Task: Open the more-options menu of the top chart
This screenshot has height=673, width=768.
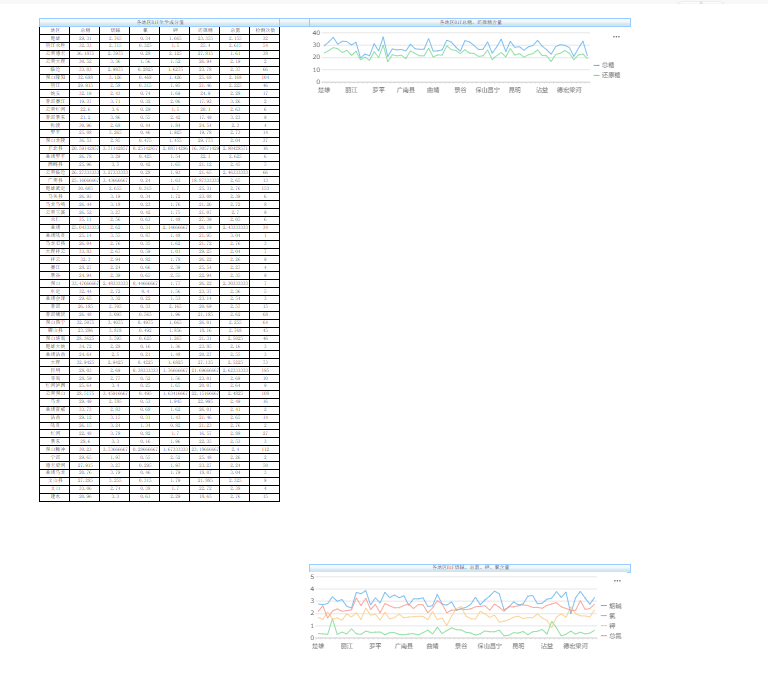Action: [x=616, y=37]
